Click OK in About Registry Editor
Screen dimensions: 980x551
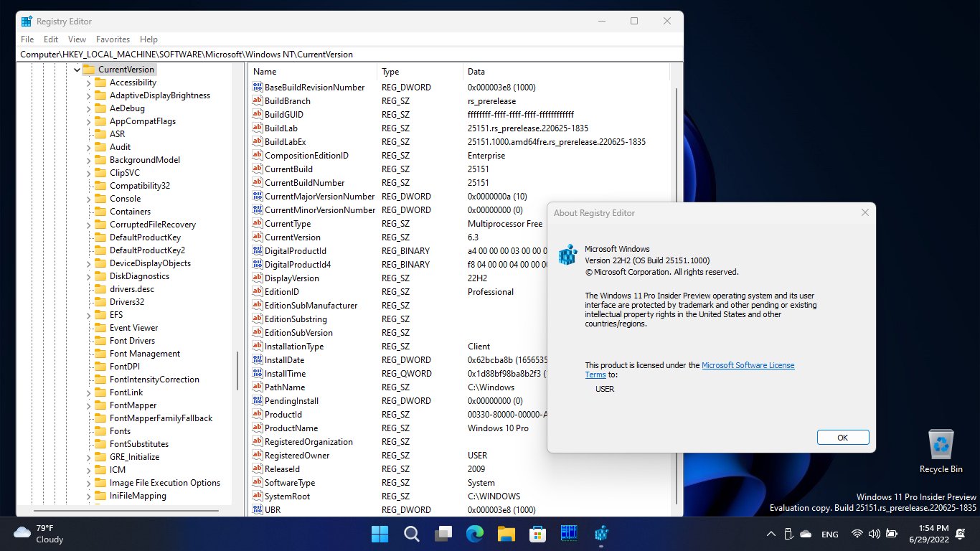pyautogui.click(x=843, y=438)
